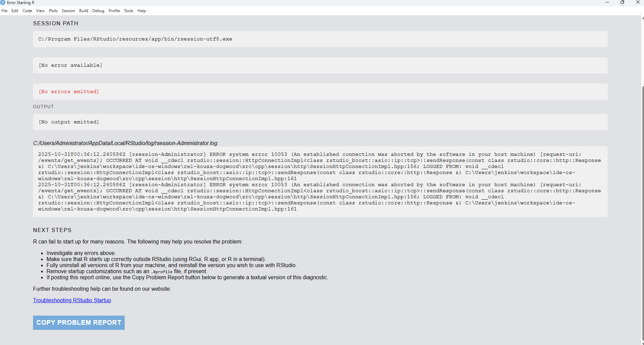
Task: Open the Edit menu
Action: click(x=15, y=11)
